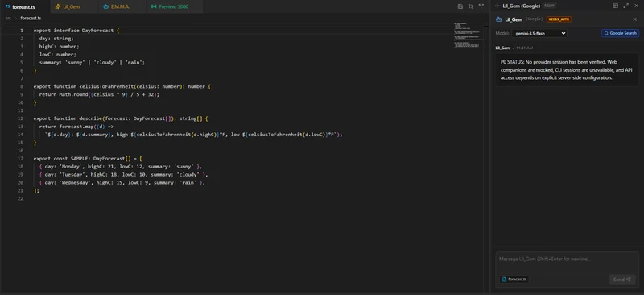Click 'export const SAMPLE' declaration line
This screenshot has width=644, height=295.
click(x=88, y=159)
